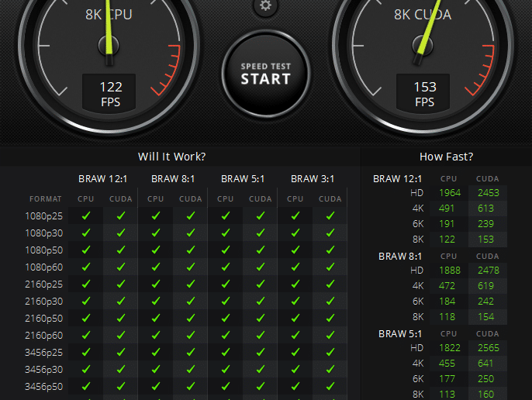
Task: Select the 1080p50 format row label
Action: coord(43,250)
